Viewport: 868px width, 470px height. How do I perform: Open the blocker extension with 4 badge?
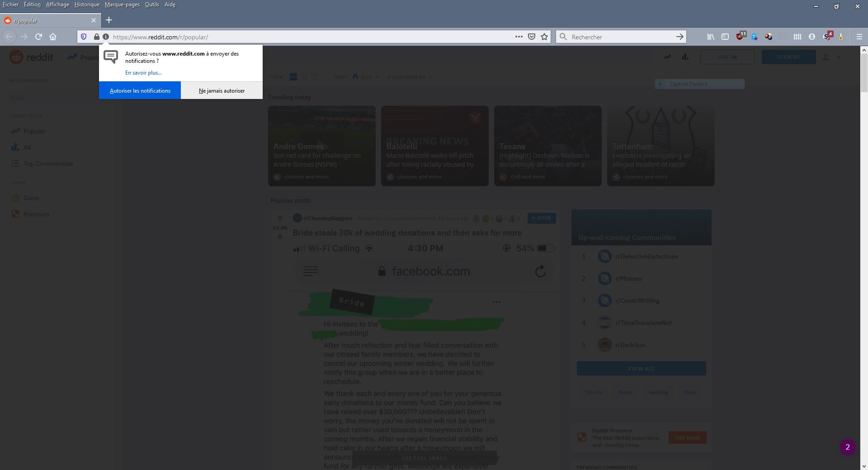[x=828, y=36]
